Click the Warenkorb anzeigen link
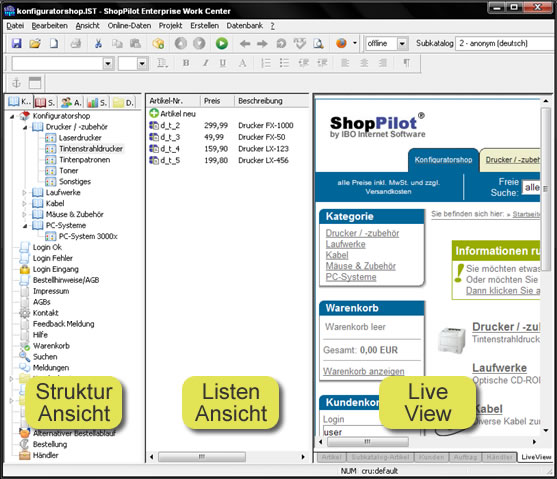 tap(363, 371)
